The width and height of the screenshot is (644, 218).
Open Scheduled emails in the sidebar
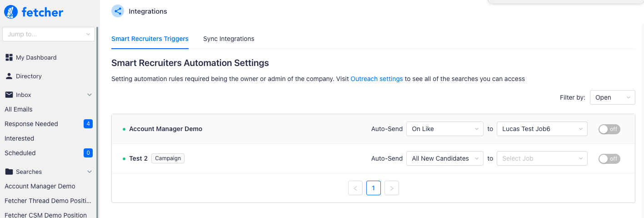tap(20, 153)
